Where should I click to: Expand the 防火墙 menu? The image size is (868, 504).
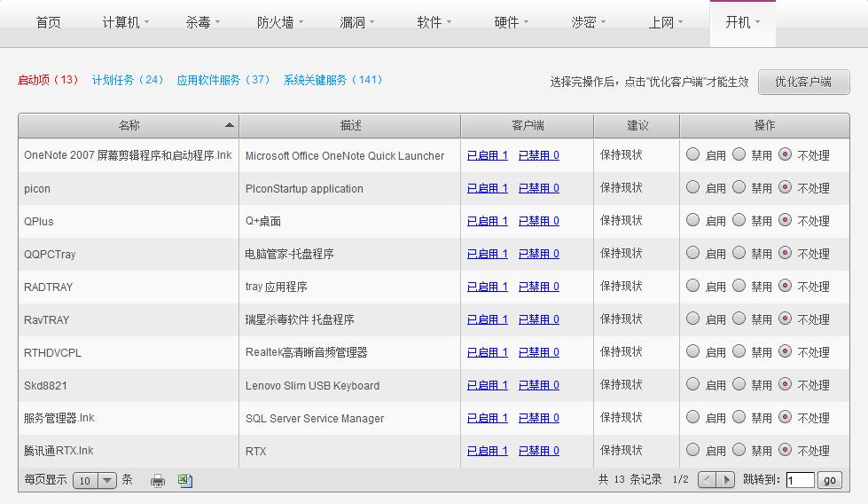(x=280, y=22)
